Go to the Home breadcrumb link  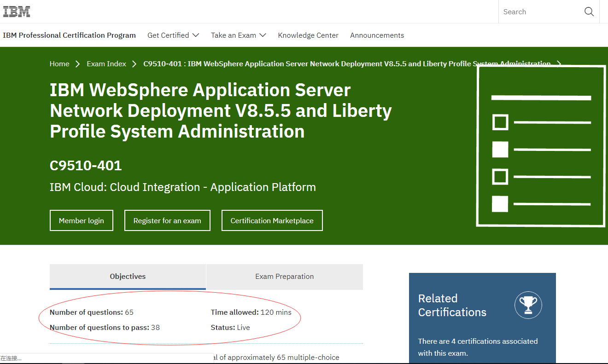(59, 64)
